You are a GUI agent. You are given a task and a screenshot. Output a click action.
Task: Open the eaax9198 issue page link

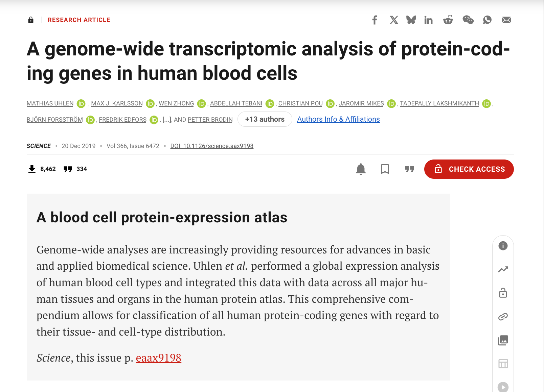pos(158,358)
